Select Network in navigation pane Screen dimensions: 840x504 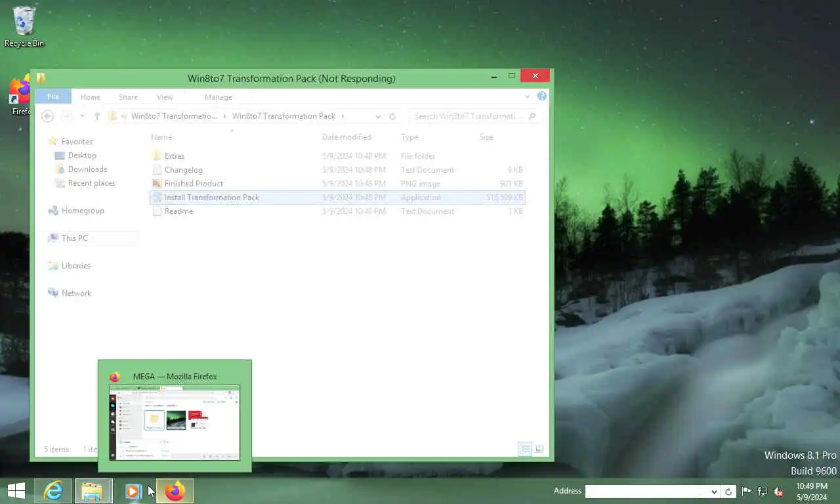[x=76, y=293]
